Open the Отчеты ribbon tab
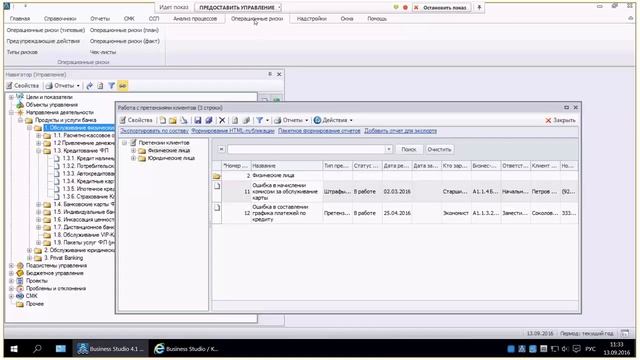Screen dimensions: 640x360 [x=100, y=19]
